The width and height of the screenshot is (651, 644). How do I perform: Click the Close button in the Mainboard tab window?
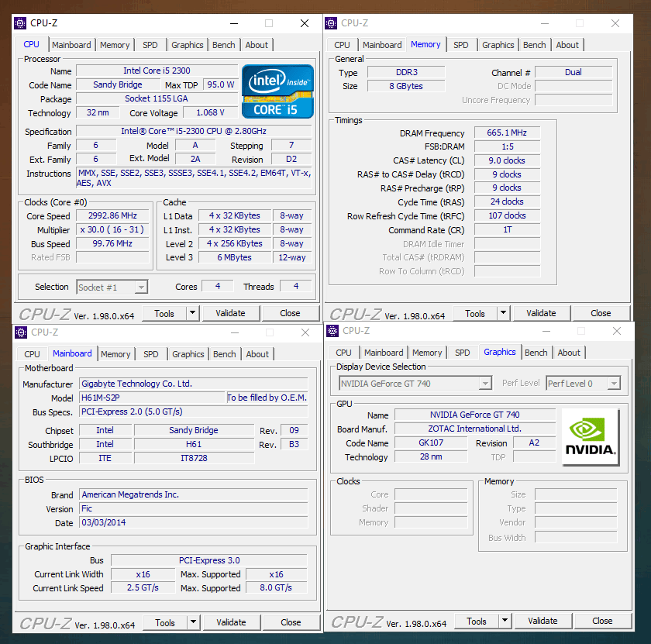click(x=291, y=622)
